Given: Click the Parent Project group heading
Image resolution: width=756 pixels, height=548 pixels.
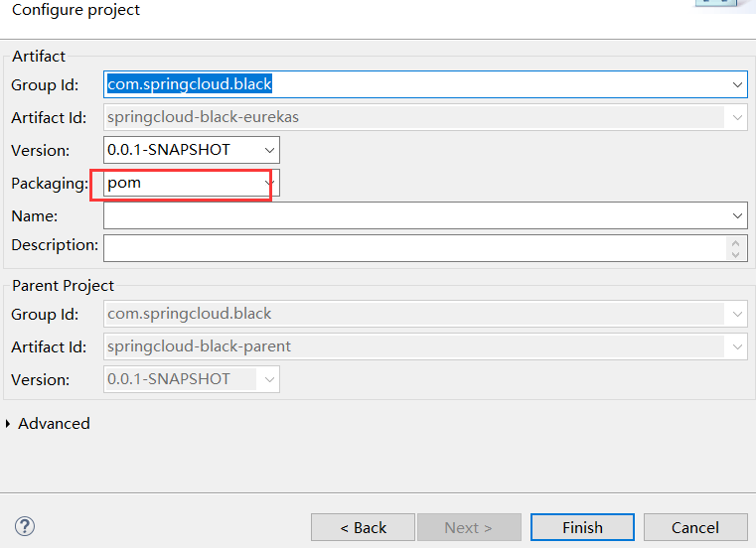Looking at the screenshot, I should click(63, 285).
